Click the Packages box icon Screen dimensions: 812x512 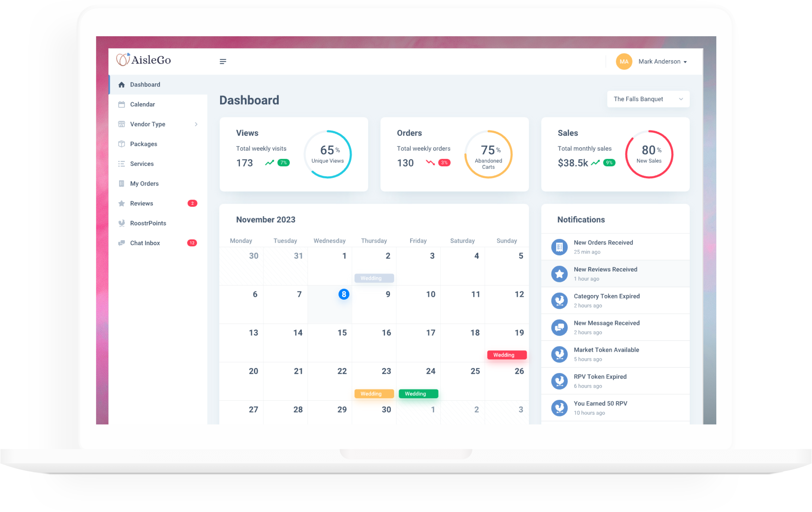[122, 144]
